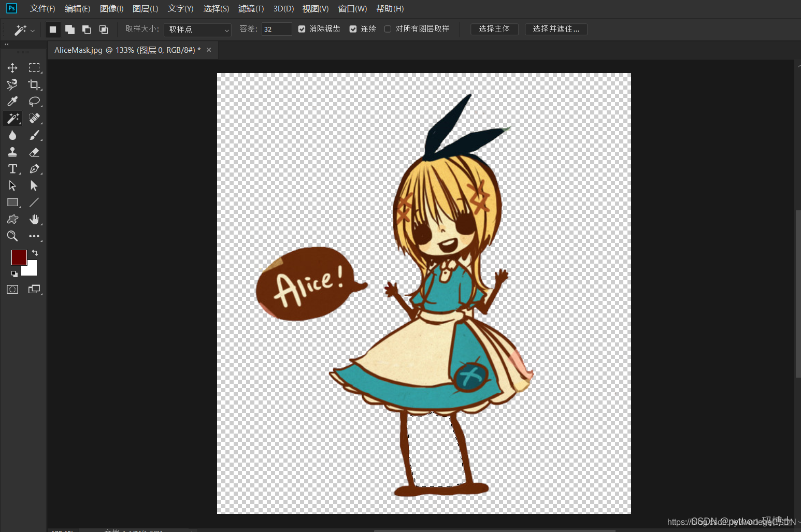Open the 图层(L) menu

(x=146, y=9)
